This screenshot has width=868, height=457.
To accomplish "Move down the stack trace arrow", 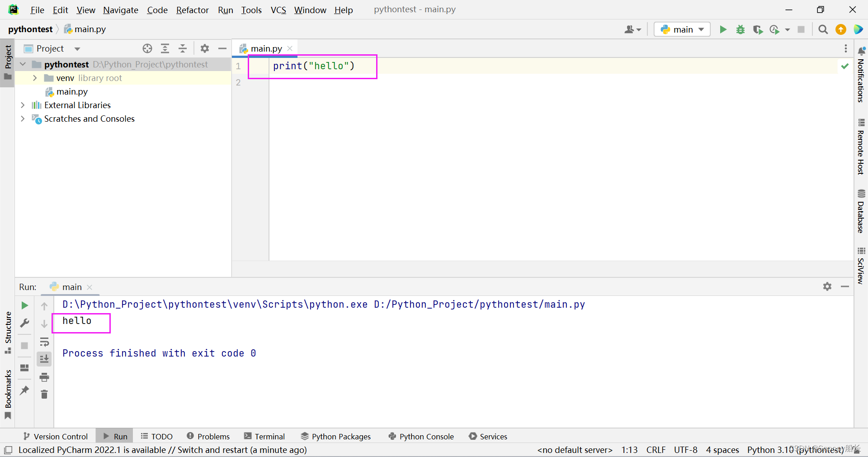I will click(x=44, y=324).
